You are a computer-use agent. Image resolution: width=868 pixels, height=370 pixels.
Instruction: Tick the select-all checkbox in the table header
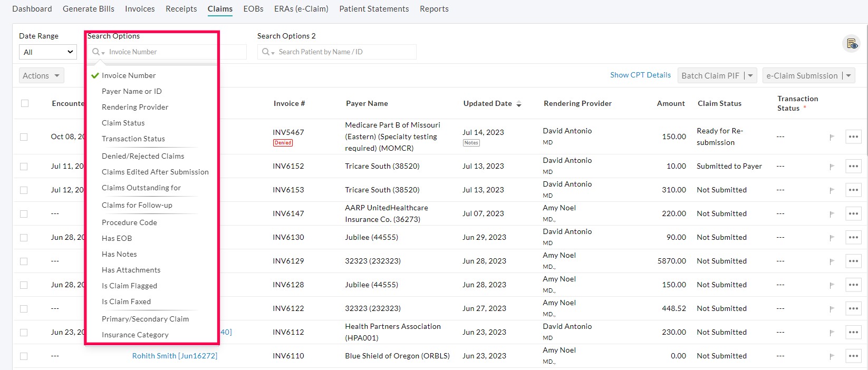(25, 103)
